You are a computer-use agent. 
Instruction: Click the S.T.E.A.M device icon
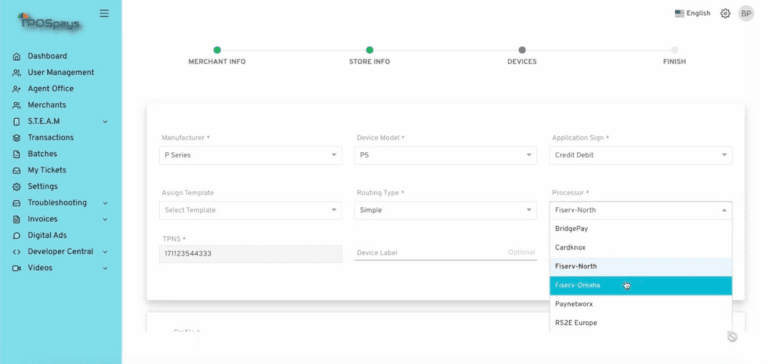pos(17,121)
